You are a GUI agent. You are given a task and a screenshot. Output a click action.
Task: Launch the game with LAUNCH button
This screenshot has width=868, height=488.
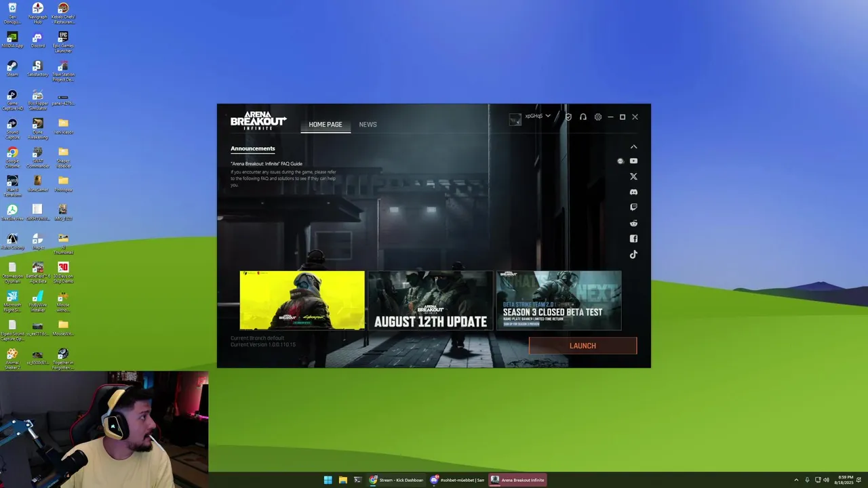583,346
